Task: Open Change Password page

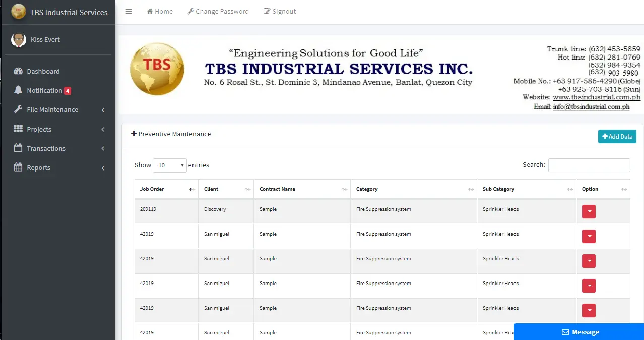Action: click(218, 11)
